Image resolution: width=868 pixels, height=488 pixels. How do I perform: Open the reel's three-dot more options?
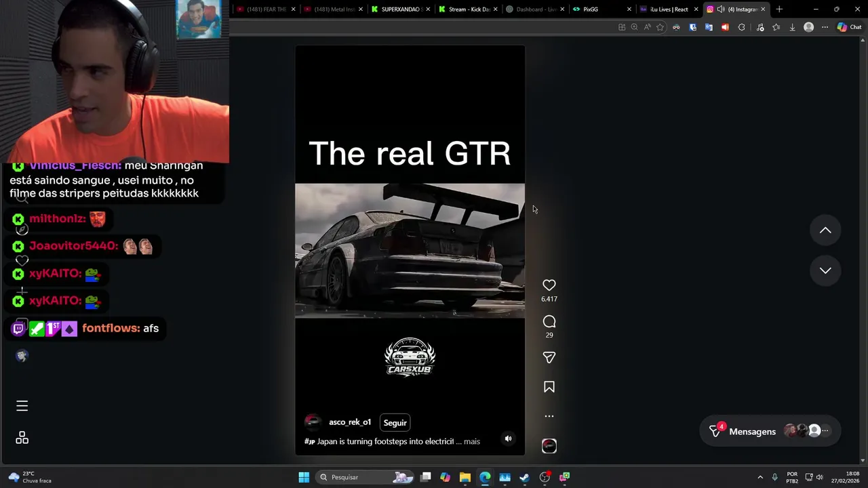(x=549, y=416)
